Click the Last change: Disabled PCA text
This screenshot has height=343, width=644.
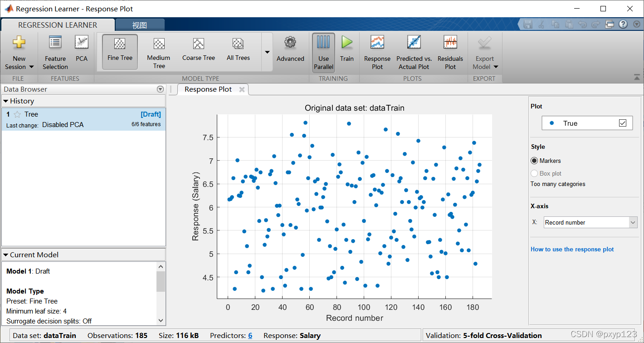45,125
